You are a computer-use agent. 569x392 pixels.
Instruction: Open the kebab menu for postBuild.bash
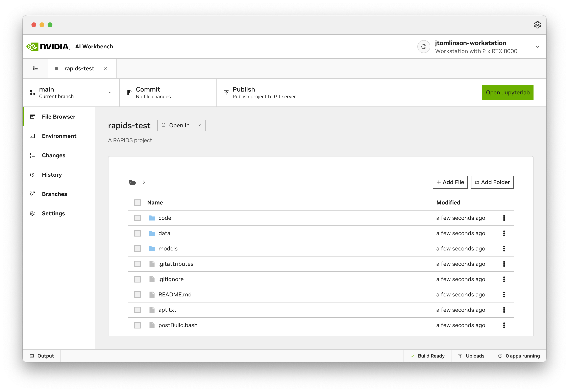pos(504,325)
